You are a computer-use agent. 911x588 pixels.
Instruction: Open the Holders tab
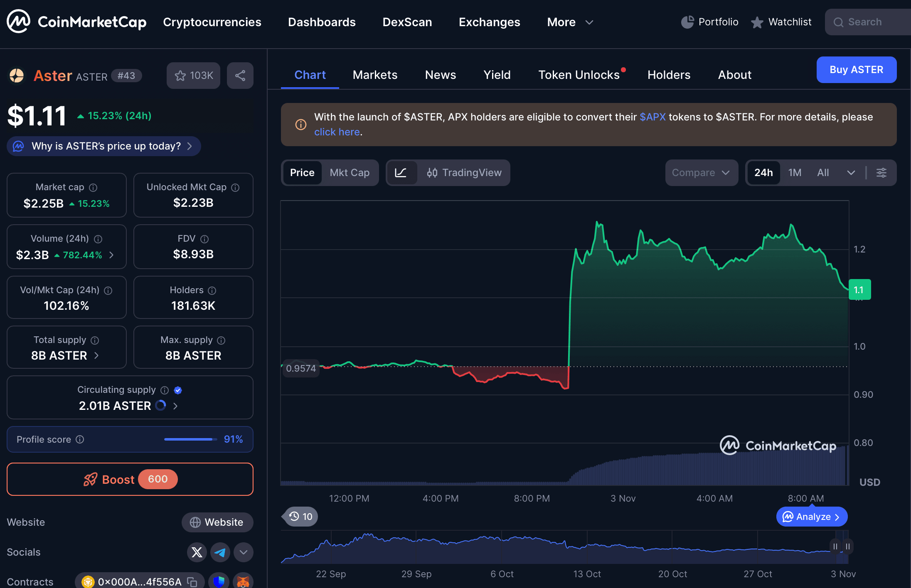[669, 75]
